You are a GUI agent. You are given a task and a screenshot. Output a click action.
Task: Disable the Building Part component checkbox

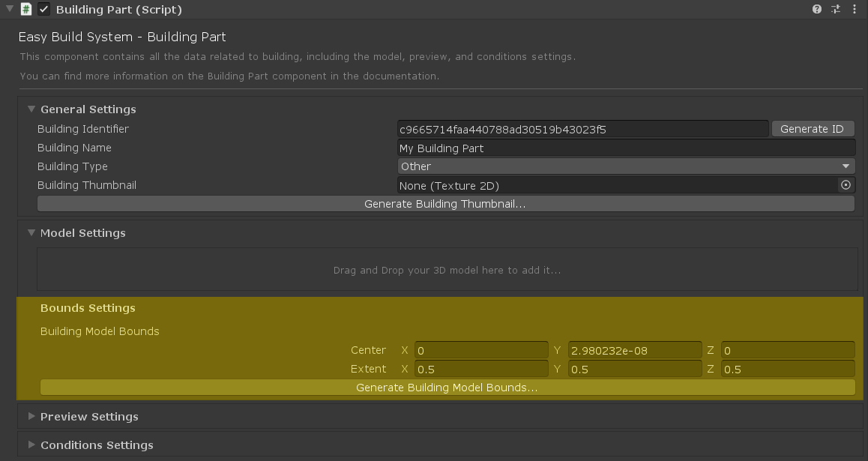pos(44,10)
